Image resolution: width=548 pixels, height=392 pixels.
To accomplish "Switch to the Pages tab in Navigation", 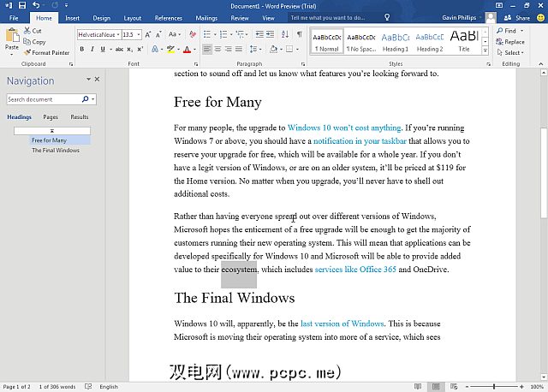I will coord(51,116).
